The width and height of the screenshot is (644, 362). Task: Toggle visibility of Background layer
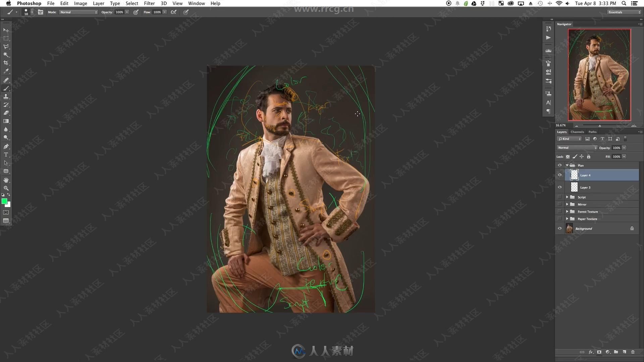pos(559,229)
